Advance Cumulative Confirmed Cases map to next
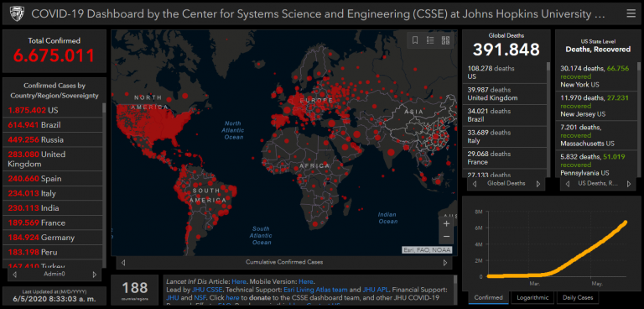The image size is (644, 309). (x=444, y=262)
